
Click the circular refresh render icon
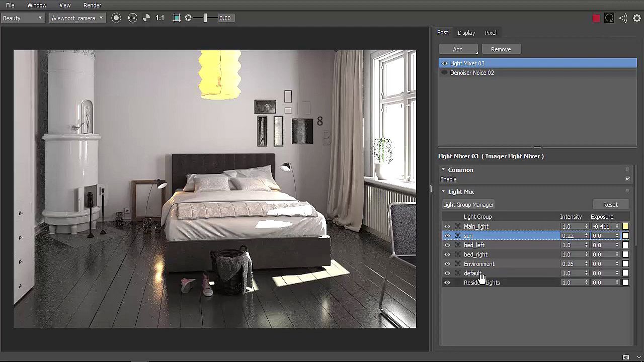click(609, 19)
